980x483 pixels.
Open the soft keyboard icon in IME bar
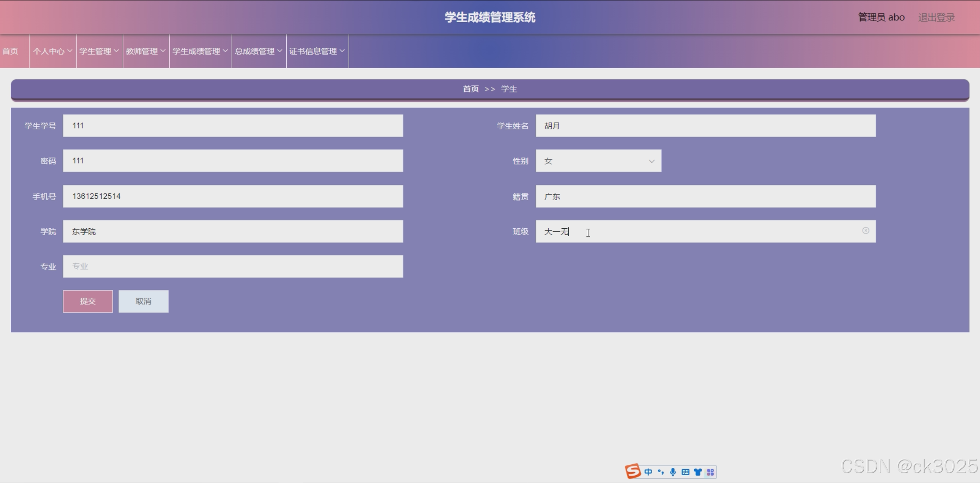[x=685, y=472]
